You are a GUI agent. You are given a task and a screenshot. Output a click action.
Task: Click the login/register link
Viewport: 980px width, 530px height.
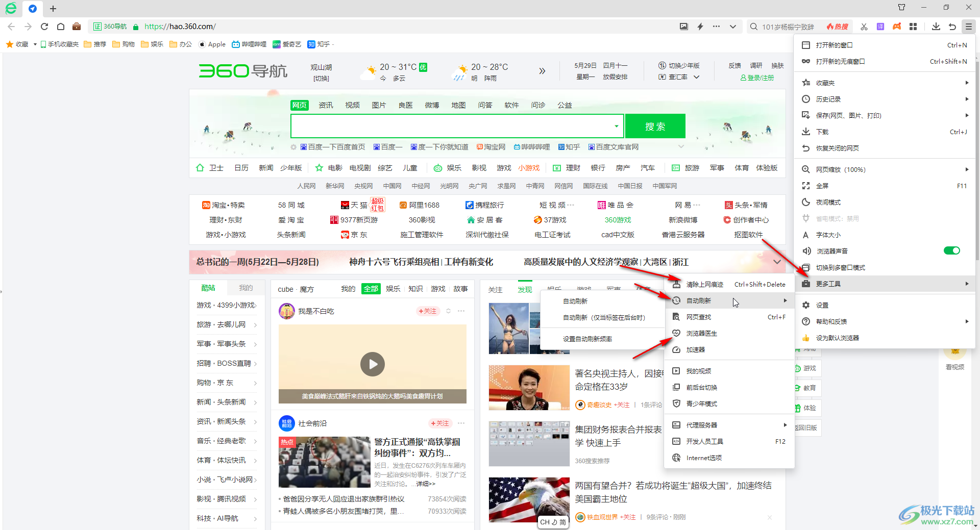tap(757, 78)
